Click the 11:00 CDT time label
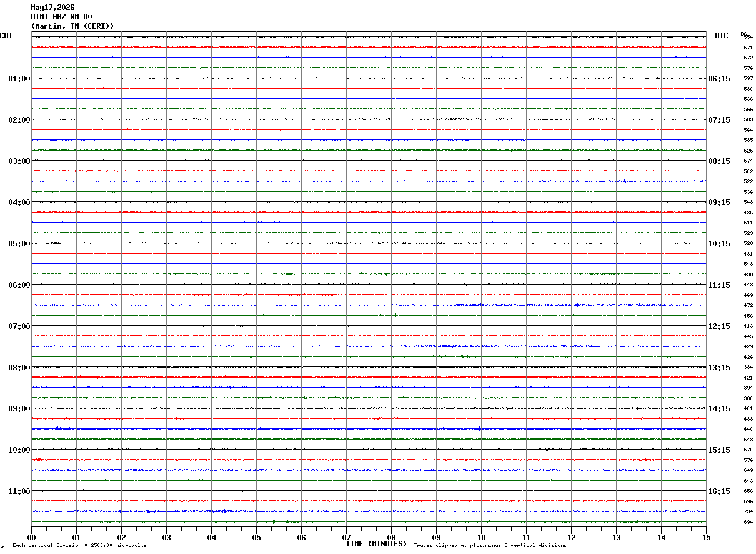The image size is (756, 554). pos(19,491)
